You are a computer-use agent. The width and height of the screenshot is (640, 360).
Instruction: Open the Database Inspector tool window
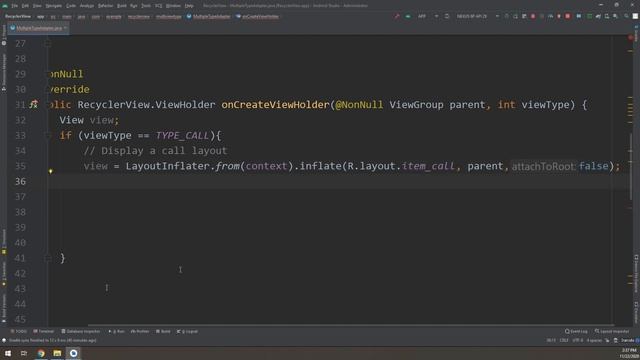click(80, 331)
